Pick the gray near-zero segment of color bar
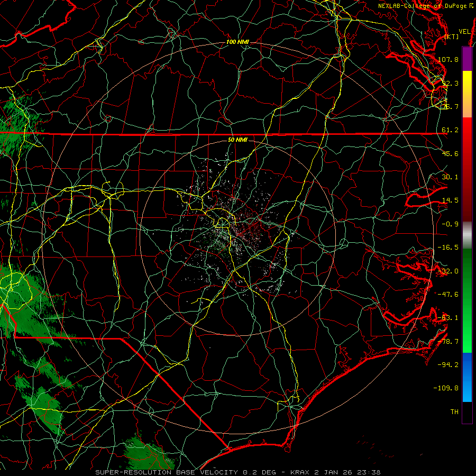This screenshot has width=476, height=476. [467, 235]
